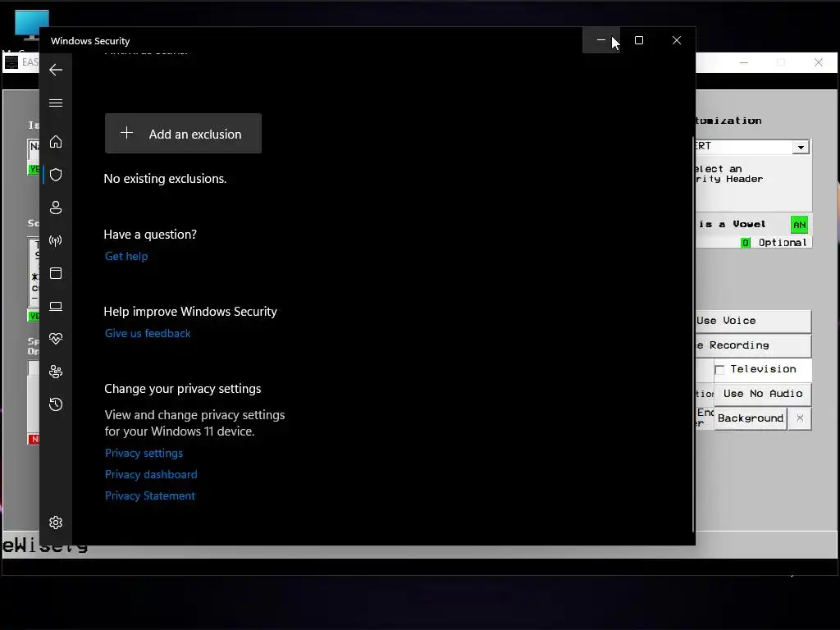Select the 'No existing exclusions.' text
This screenshot has width=840, height=630.
coord(165,179)
